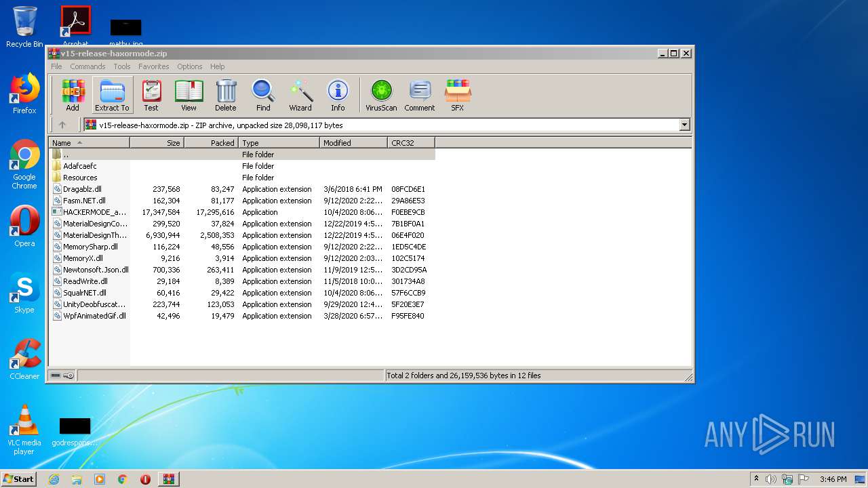The image size is (868, 488).
Task: Expand the archive path dropdown
Action: click(x=684, y=125)
